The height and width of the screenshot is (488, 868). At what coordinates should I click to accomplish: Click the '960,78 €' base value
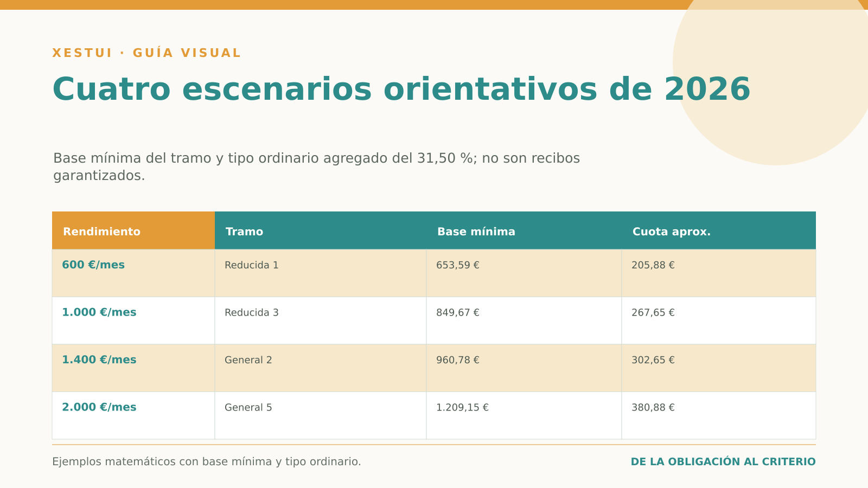coord(458,360)
